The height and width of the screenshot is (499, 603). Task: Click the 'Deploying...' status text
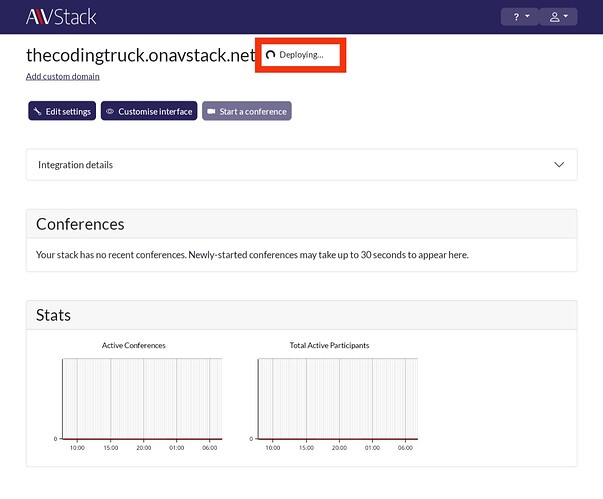(301, 55)
